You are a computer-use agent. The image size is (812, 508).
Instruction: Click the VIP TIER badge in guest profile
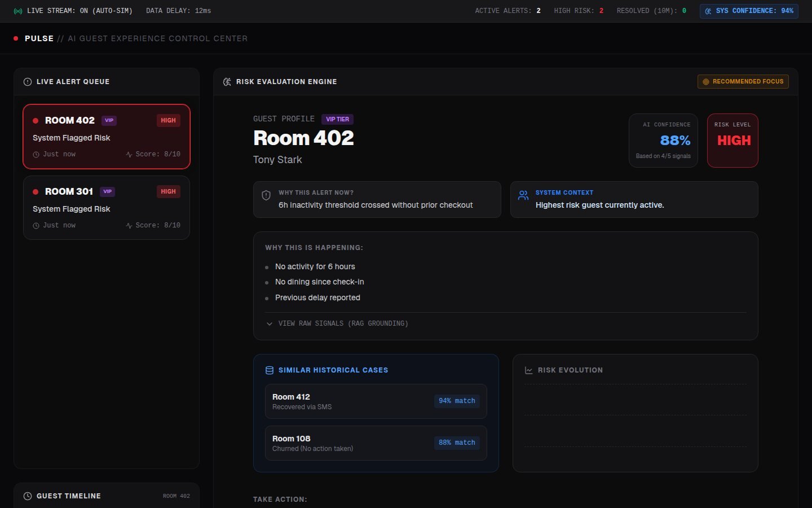point(337,119)
